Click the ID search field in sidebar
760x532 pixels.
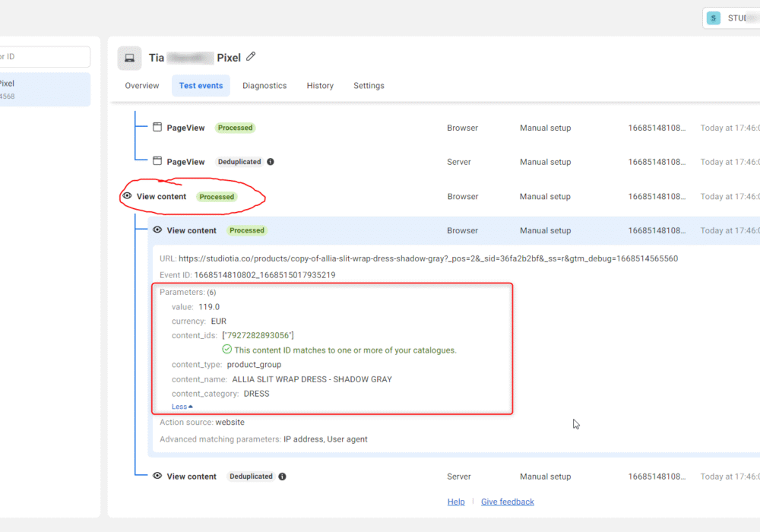[45, 57]
